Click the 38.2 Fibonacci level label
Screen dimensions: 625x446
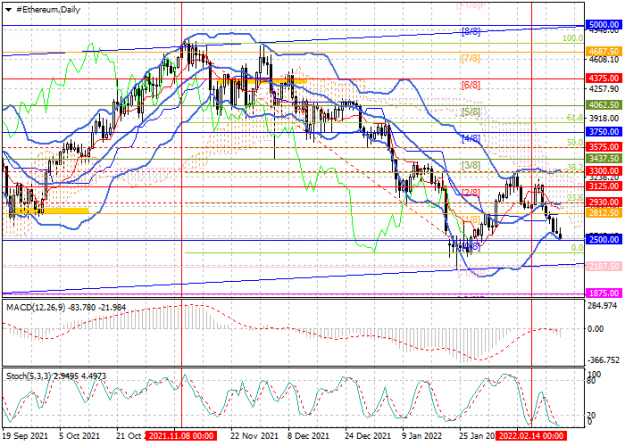click(575, 167)
